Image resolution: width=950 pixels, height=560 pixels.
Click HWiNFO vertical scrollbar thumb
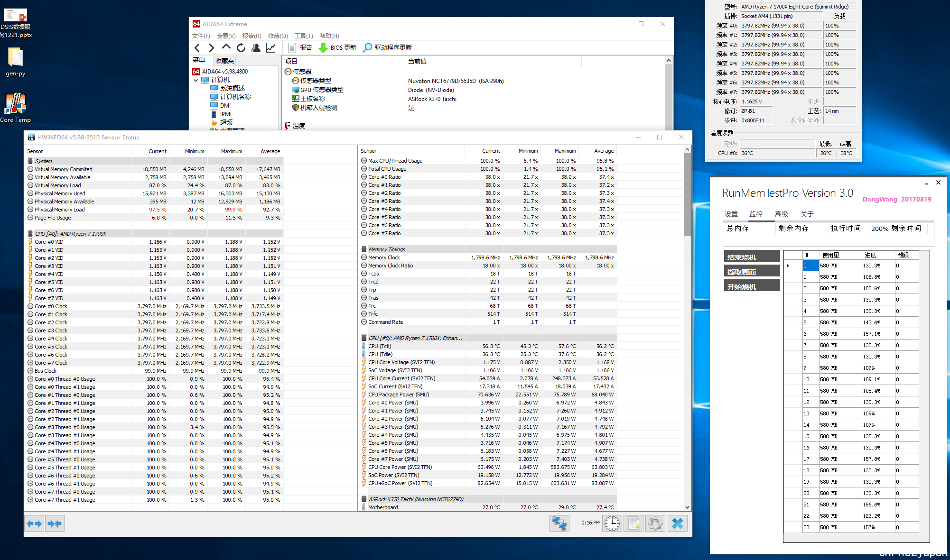[x=687, y=194]
